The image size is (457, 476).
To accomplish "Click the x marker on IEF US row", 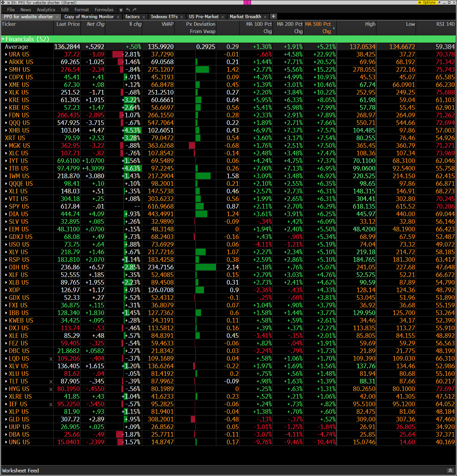I will click(51, 404).
